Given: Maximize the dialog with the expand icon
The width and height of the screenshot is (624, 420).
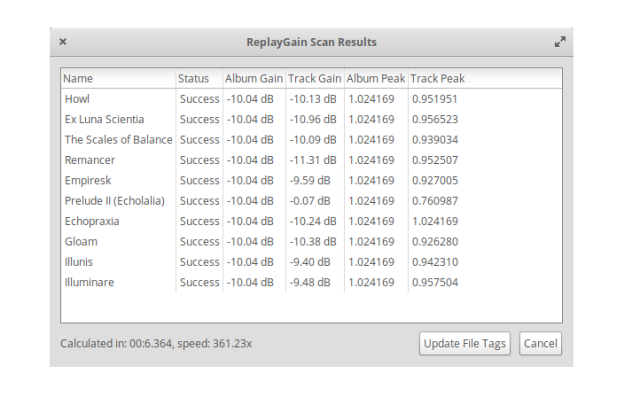Looking at the screenshot, I should (560, 42).
